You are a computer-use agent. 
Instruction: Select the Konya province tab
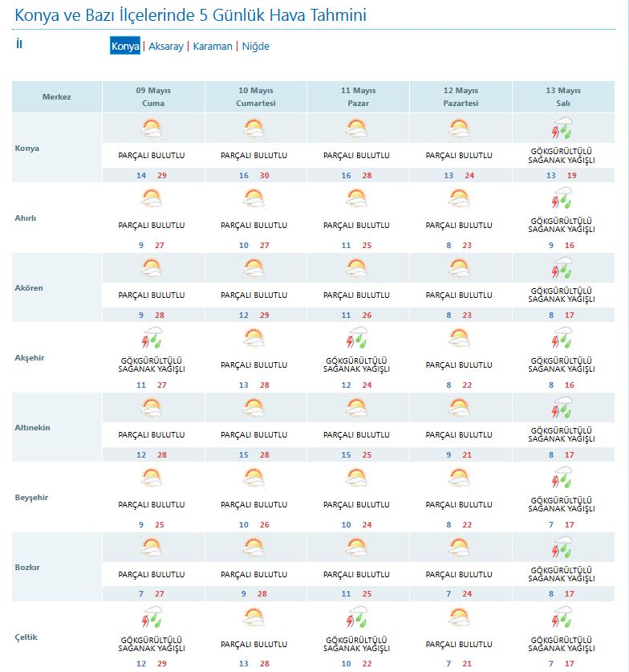tap(125, 46)
